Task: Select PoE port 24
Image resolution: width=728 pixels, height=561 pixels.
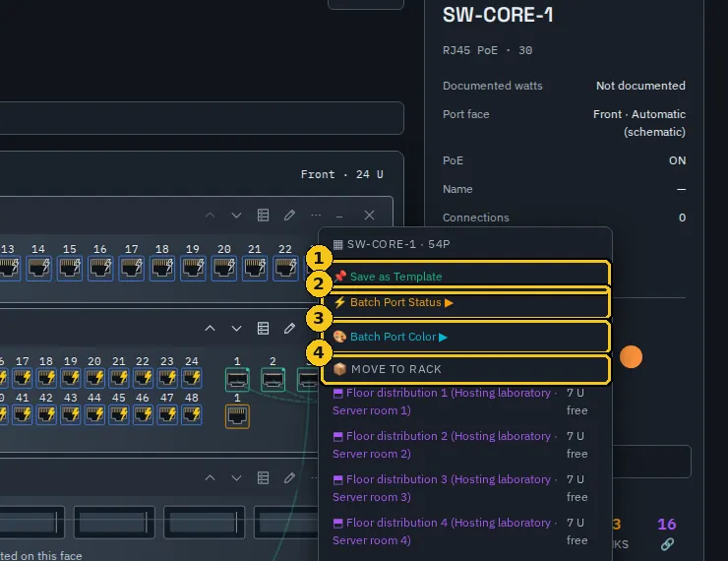Action: tap(192, 378)
